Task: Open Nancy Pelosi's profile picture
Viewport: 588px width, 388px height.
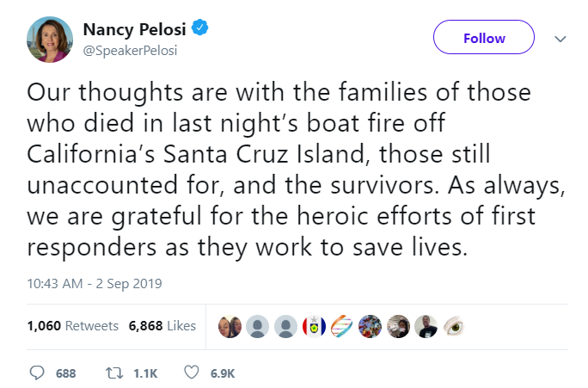Action: click(53, 38)
